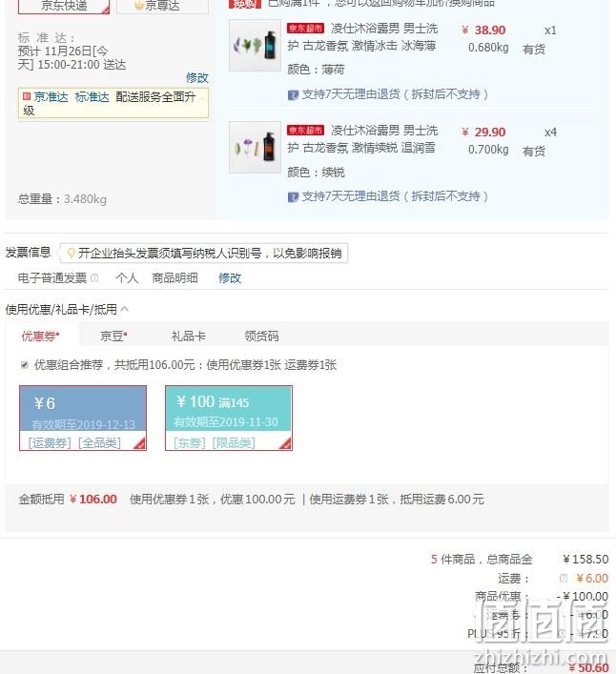Click the info icon beside 电子普通发票

[x=94, y=278]
